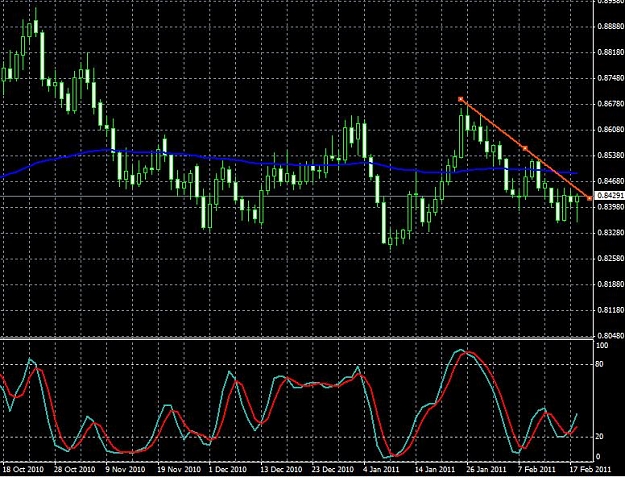This screenshot has height=477, width=625.
Task: Click the 0.81880 price axis label
Action: [x=611, y=285]
